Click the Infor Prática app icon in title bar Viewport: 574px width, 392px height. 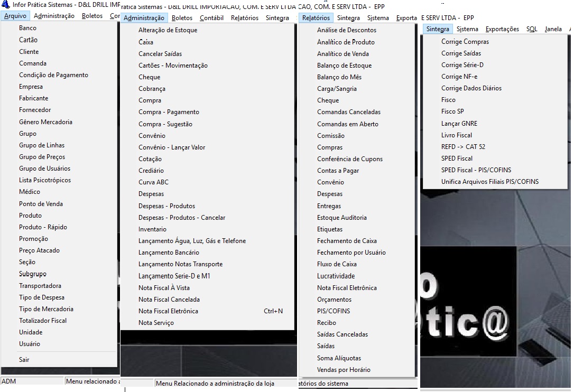click(x=5, y=4)
